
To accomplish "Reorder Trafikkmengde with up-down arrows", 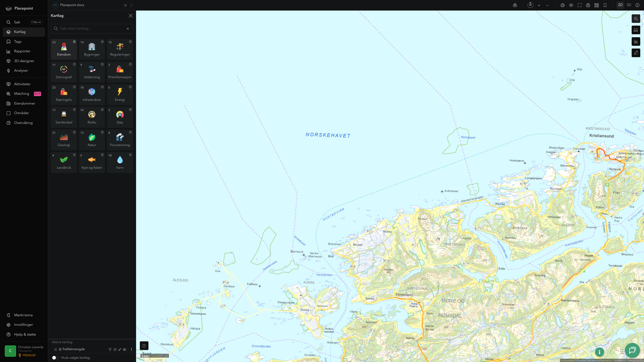I will point(131,349).
